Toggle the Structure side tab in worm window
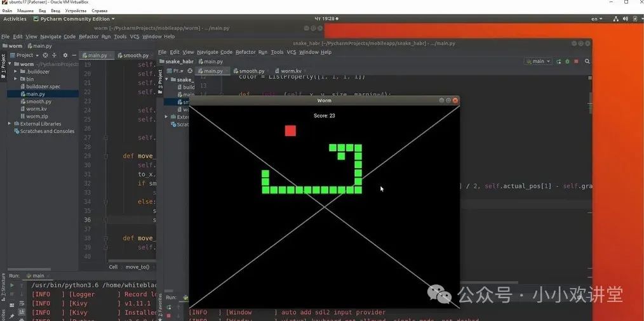 coord(3,287)
